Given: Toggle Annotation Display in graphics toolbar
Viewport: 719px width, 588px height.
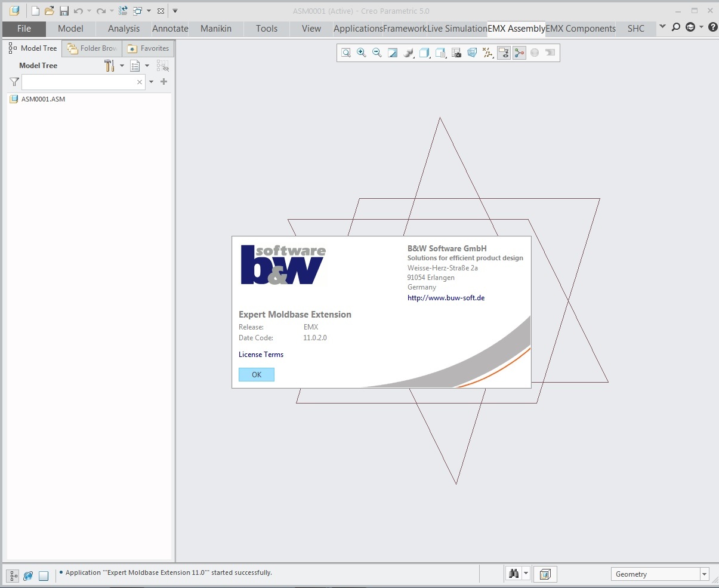Looking at the screenshot, I should click(504, 53).
